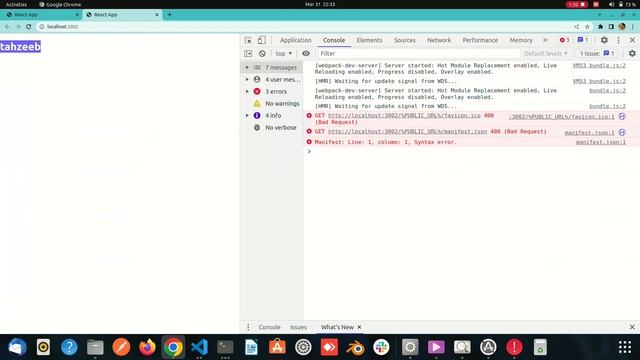
Task: Click the share icon in address bar
Action: coord(576,27)
